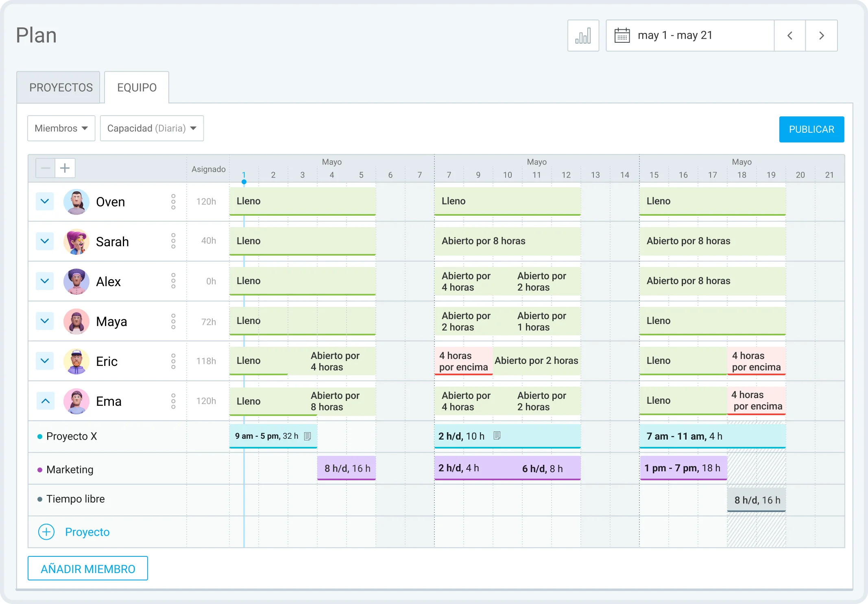The height and width of the screenshot is (604, 868).
Task: Open the may 1 - may 21 date picker
Action: click(x=690, y=35)
